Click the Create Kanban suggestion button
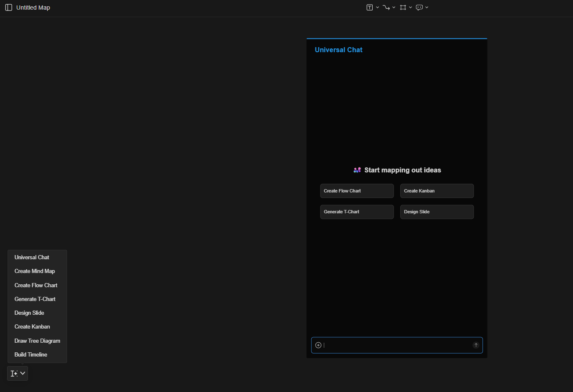573x392 pixels. click(x=437, y=191)
